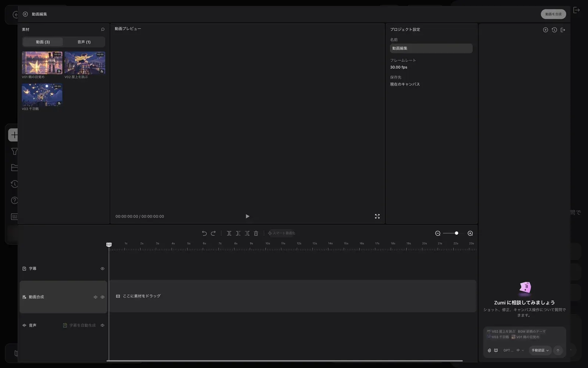The height and width of the screenshot is (368, 588).
Task: Delete the selected clip with trash icon
Action: 256,233
